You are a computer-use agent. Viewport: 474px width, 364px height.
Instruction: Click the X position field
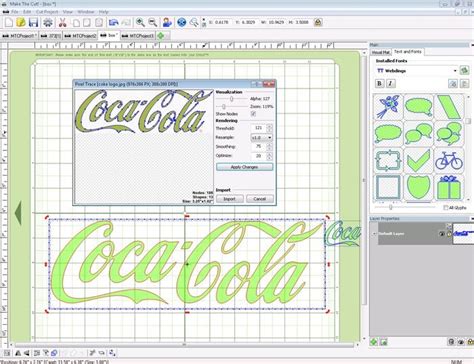(x=222, y=22)
